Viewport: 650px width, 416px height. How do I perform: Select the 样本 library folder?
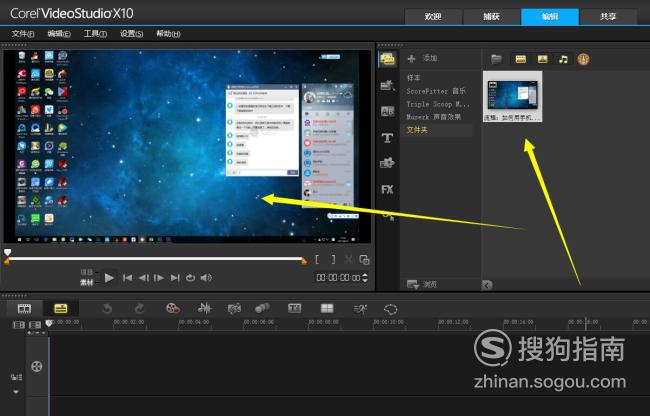click(x=413, y=77)
